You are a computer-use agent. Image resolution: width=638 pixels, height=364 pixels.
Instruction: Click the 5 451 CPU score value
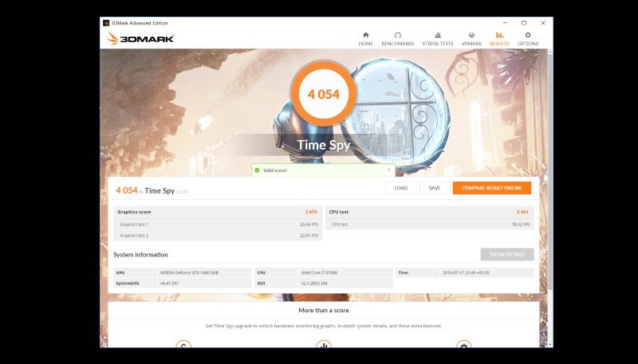coord(522,212)
